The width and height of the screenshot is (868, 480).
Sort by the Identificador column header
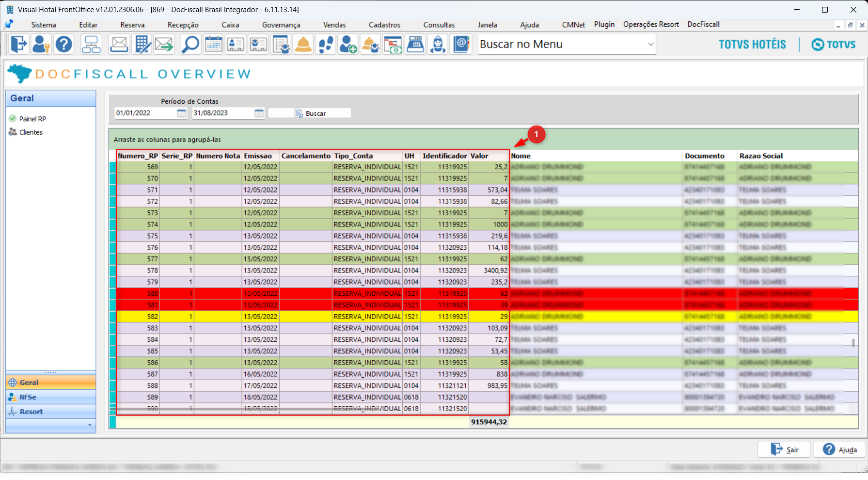[x=444, y=156]
